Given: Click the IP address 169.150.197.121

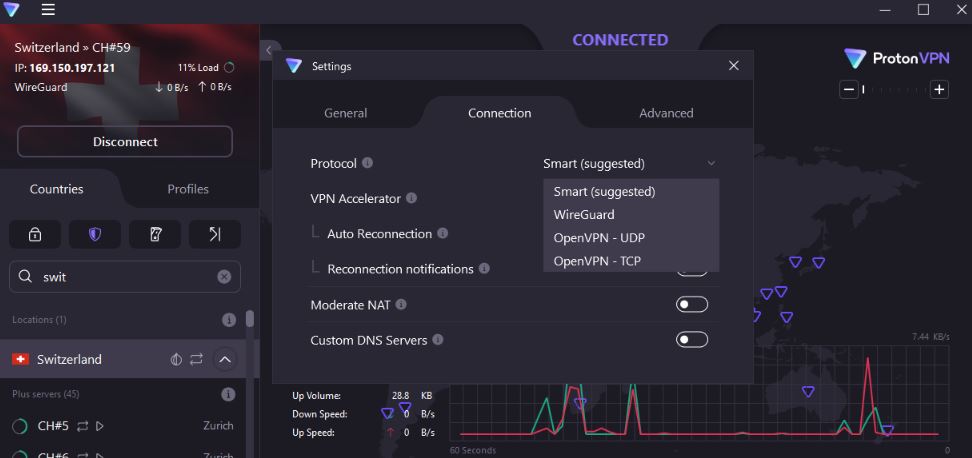Looking at the screenshot, I should [x=72, y=68].
